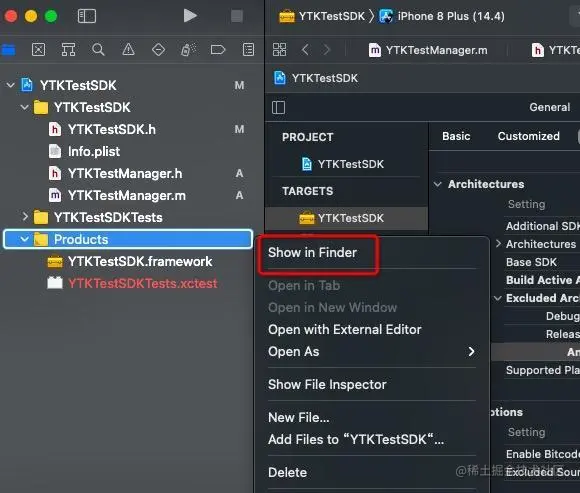Collapse the Architectures section
Screen dimensions: 580x493
(x=438, y=184)
